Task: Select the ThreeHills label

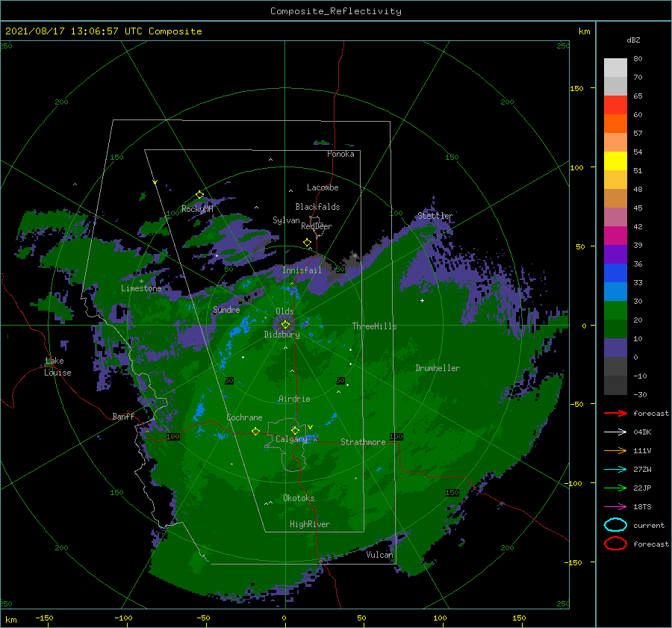Action: (x=374, y=326)
